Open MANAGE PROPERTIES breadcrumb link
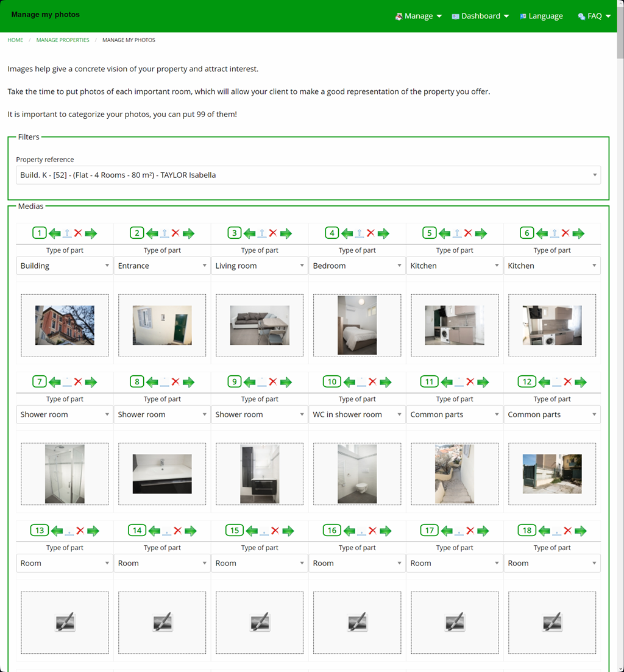The width and height of the screenshot is (624, 672). [63, 40]
